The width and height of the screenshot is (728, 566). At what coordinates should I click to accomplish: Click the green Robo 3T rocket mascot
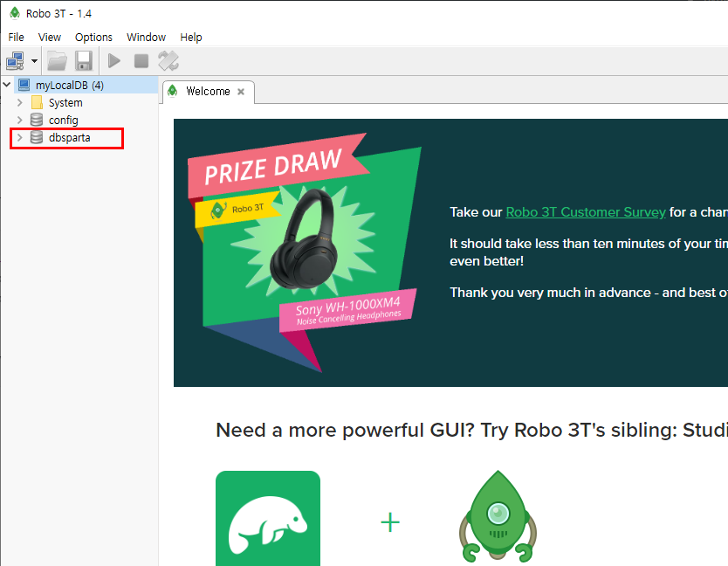[498, 517]
